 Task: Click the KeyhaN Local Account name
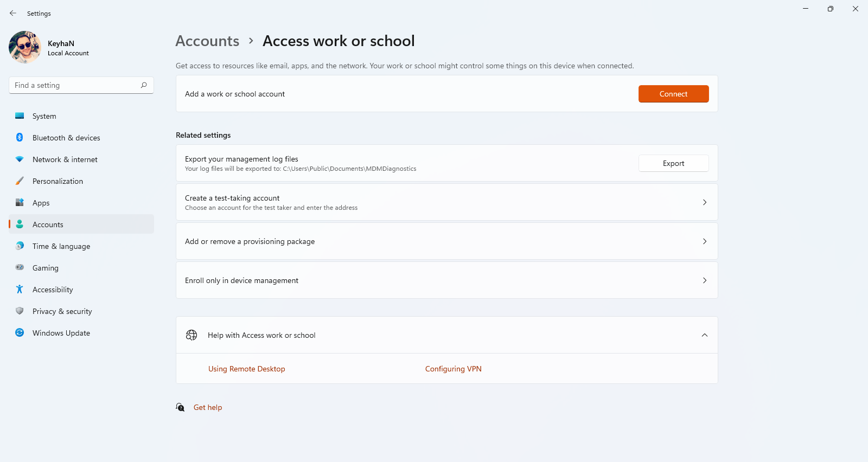68,48
